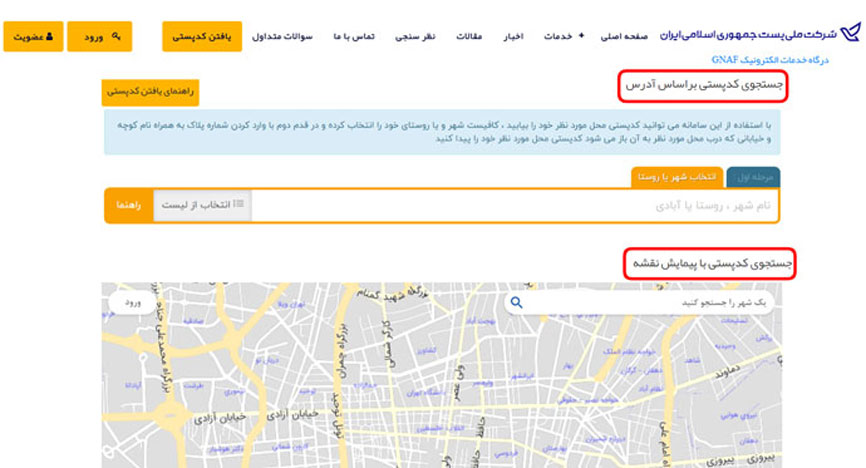Open the مقالات articles menu item
Screen dimensions: 866x468
click(469, 36)
